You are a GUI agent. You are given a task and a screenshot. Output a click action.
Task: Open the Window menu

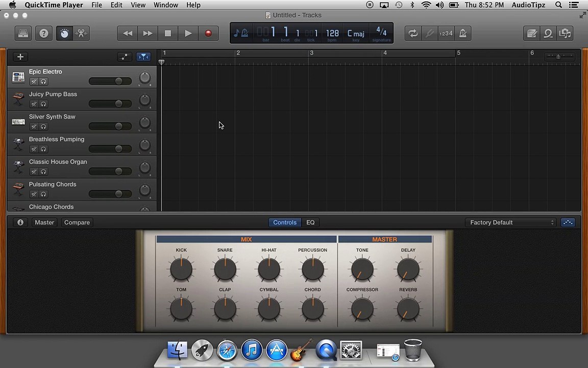pyautogui.click(x=166, y=5)
